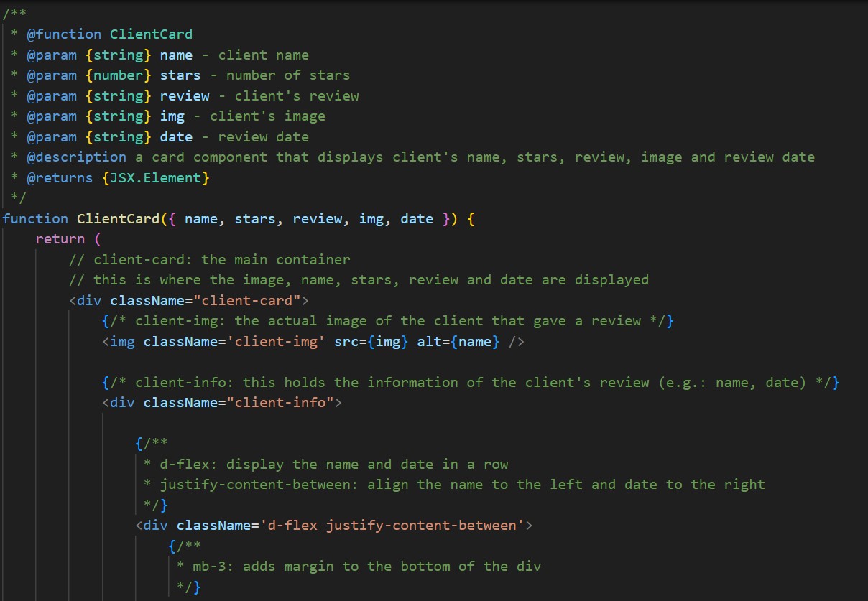868x601 pixels.
Task: Click stars parameter in the function signature
Action: click(256, 218)
